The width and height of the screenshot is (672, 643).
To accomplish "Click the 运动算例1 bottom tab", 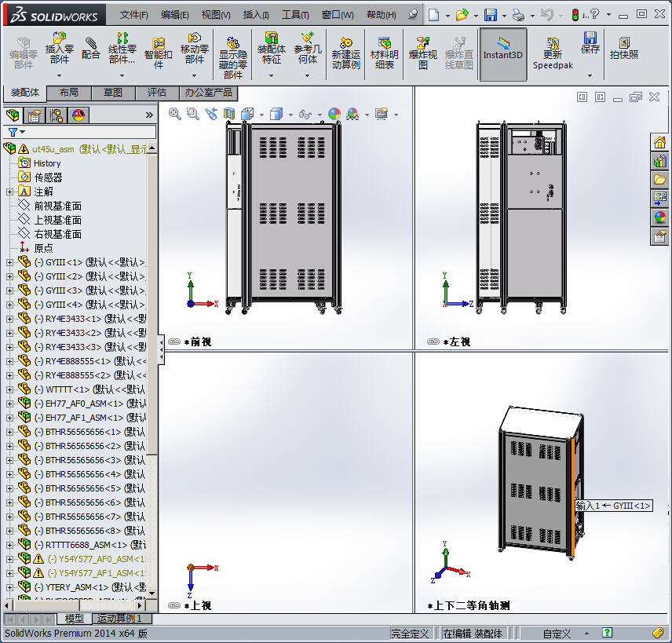I will 119,619.
